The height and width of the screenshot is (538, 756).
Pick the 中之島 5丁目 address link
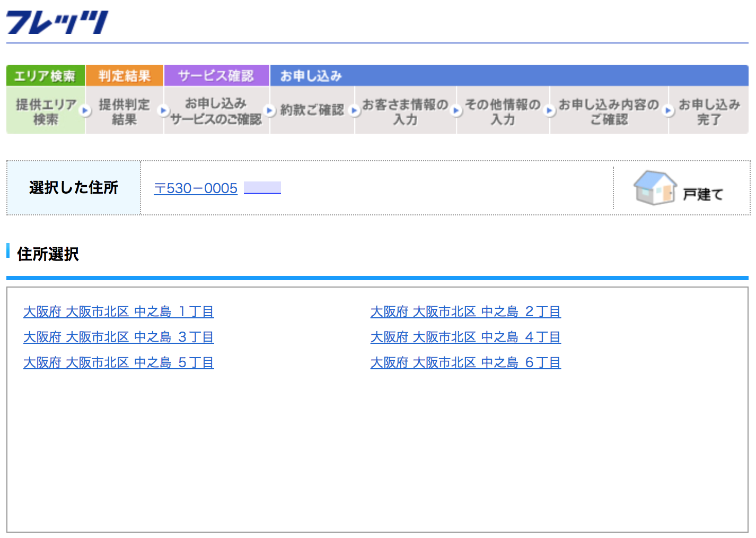[118, 362]
